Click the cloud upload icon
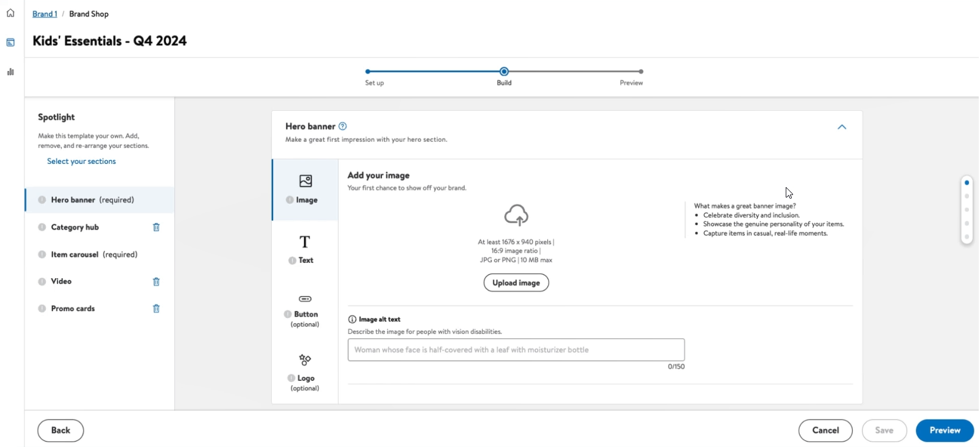This screenshot has width=980, height=447. tap(516, 215)
